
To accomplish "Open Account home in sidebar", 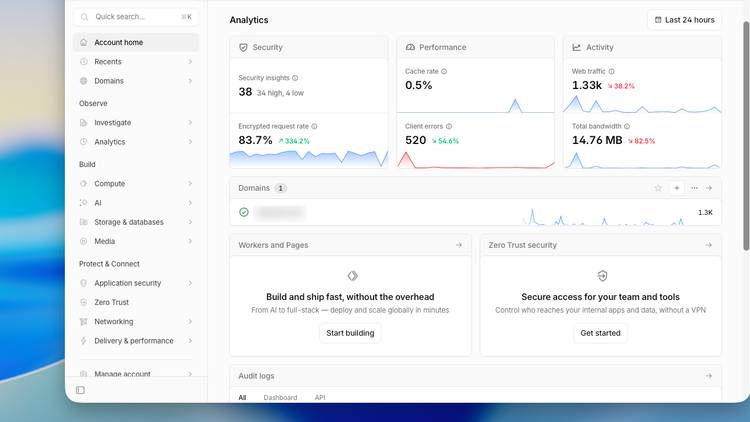I will [x=136, y=42].
